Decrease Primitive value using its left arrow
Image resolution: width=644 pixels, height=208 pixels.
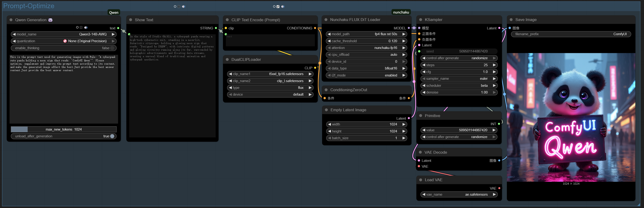pos(424,130)
